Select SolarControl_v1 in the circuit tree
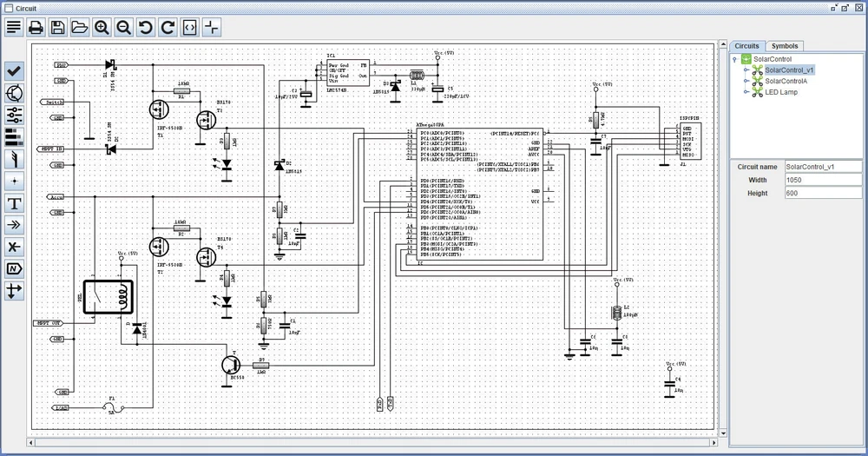Viewport: 868px width, 456px height. point(789,69)
